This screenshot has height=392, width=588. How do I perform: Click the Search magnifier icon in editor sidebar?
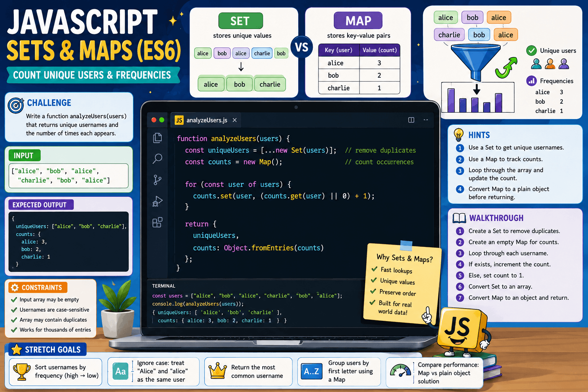coord(157,158)
